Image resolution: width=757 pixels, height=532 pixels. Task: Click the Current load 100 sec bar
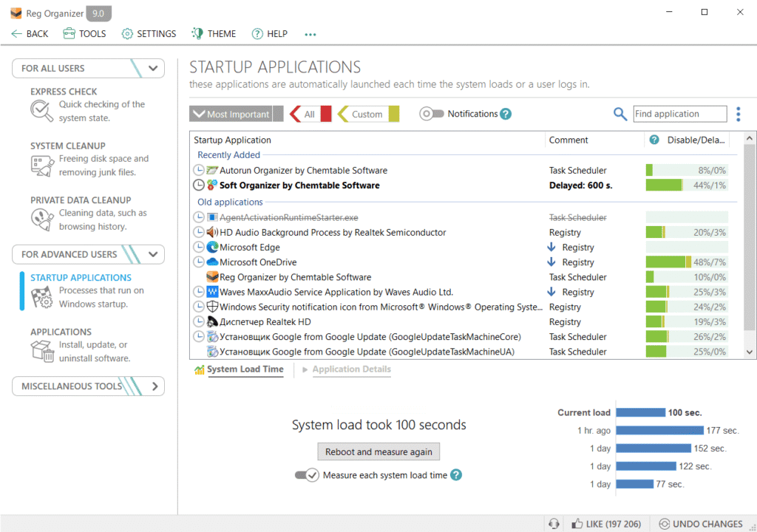coord(641,412)
